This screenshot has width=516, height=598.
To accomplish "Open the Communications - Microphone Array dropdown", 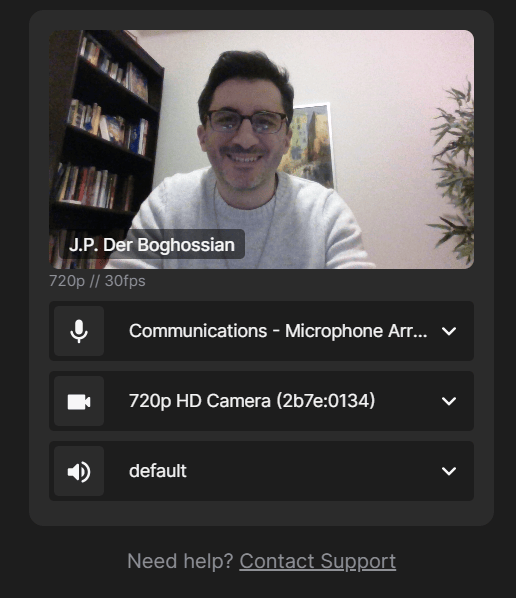I will 261,331.
